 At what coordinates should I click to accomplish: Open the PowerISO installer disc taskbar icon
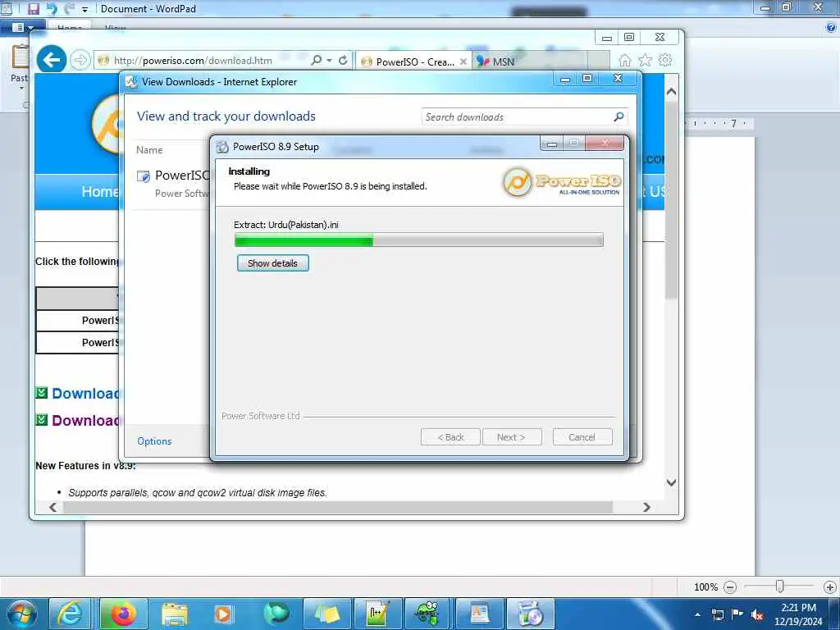point(531,614)
